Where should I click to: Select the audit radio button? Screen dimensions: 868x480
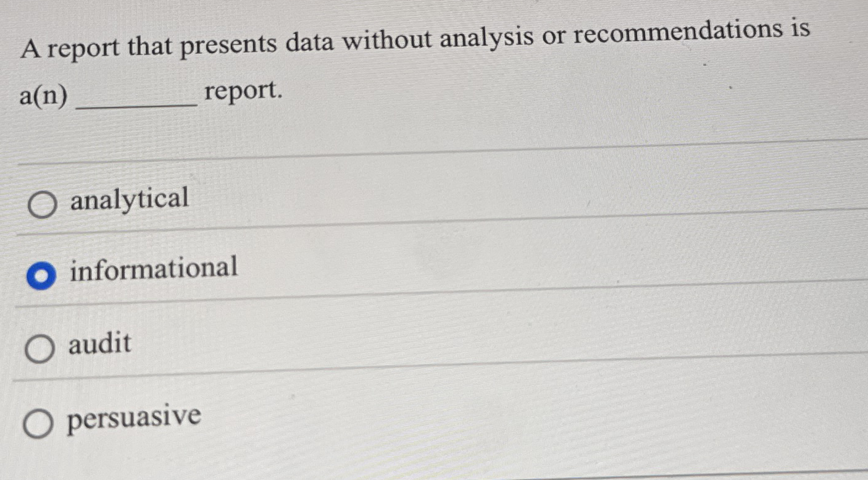pyautogui.click(x=41, y=350)
